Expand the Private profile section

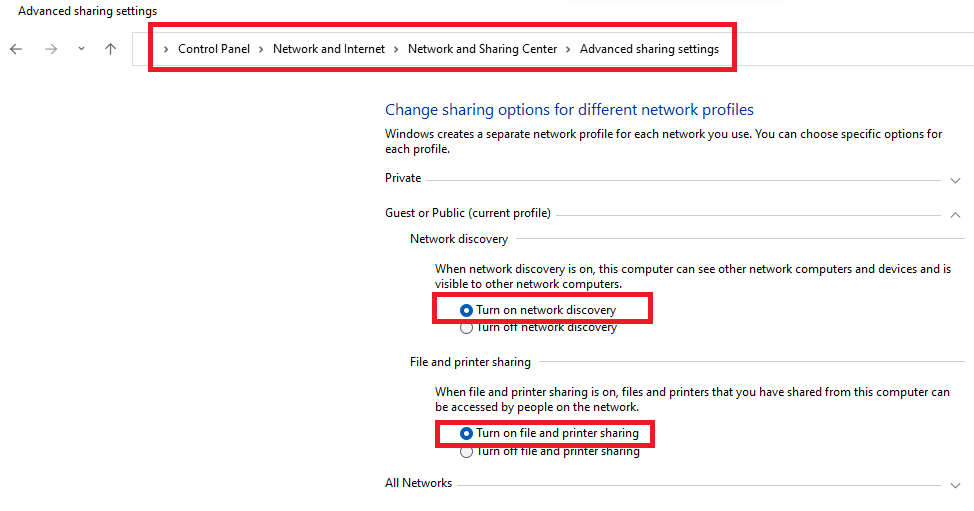point(955,181)
